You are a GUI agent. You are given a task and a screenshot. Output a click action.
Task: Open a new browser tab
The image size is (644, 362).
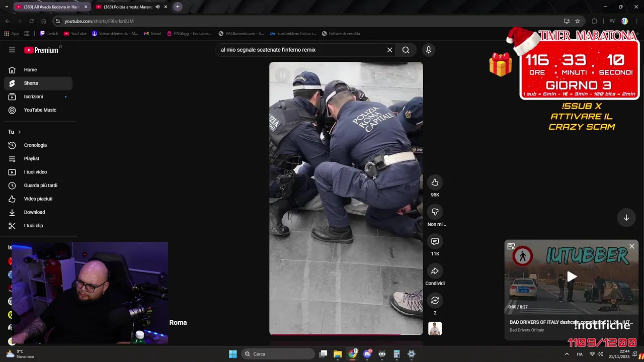(178, 7)
